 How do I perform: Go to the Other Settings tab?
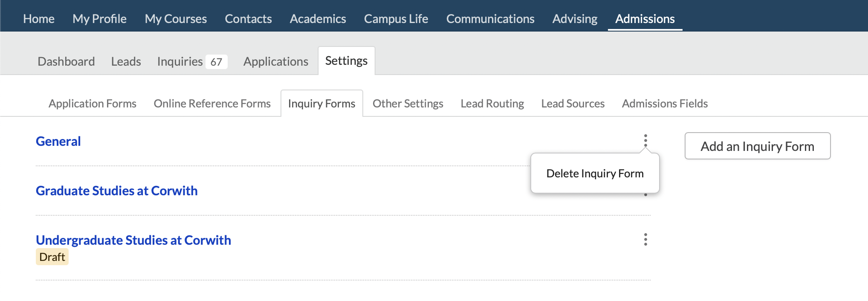[408, 104]
